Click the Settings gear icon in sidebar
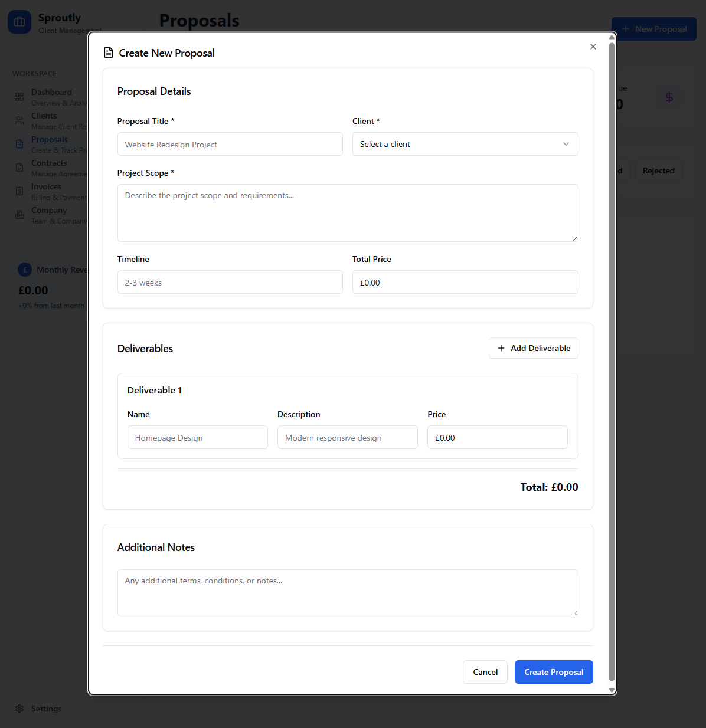Screen dimensions: 706x728 [19, 709]
